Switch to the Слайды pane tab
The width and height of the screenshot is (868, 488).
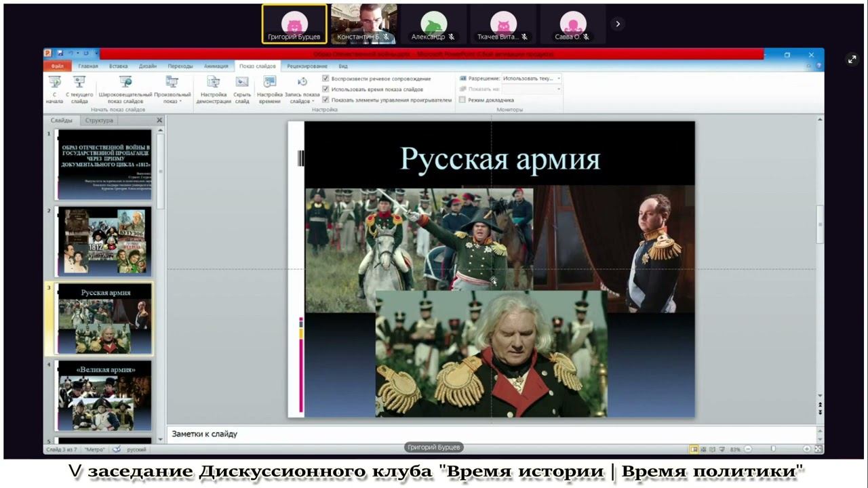pos(62,121)
